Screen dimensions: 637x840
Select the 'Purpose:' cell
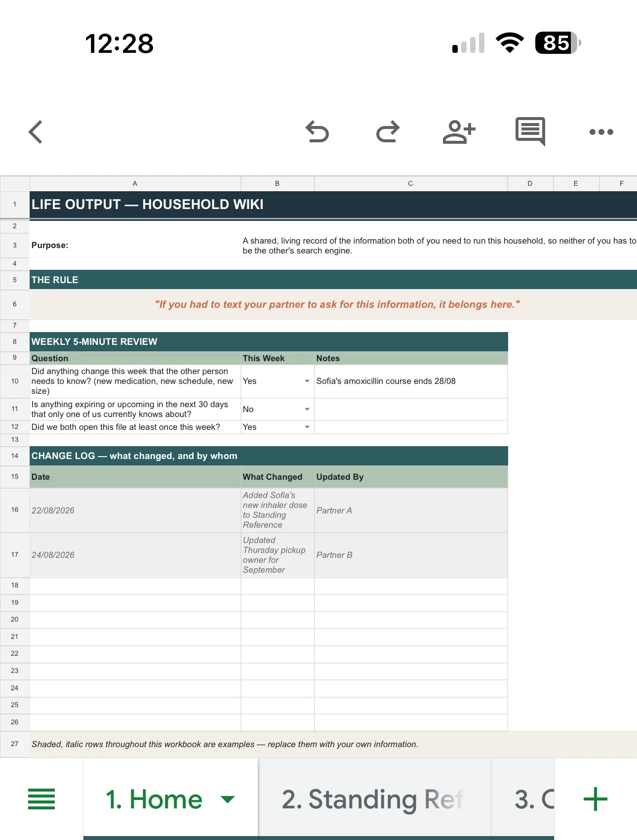(135, 245)
